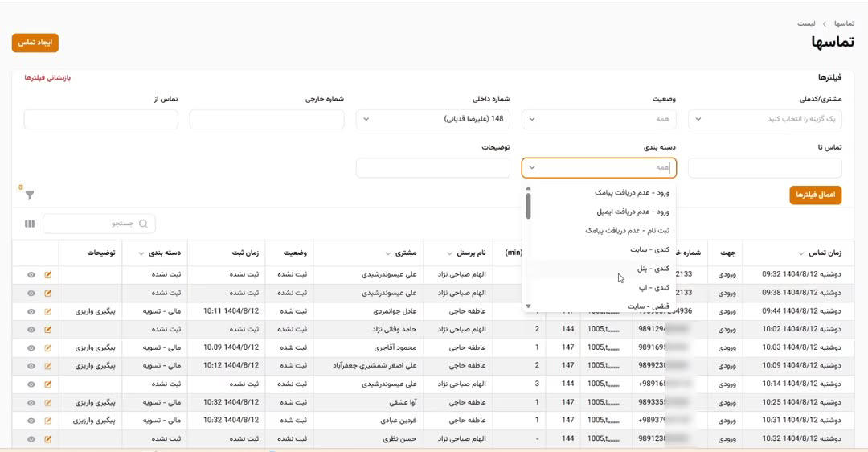
Task: Click the جهت column header
Action: pos(728,253)
